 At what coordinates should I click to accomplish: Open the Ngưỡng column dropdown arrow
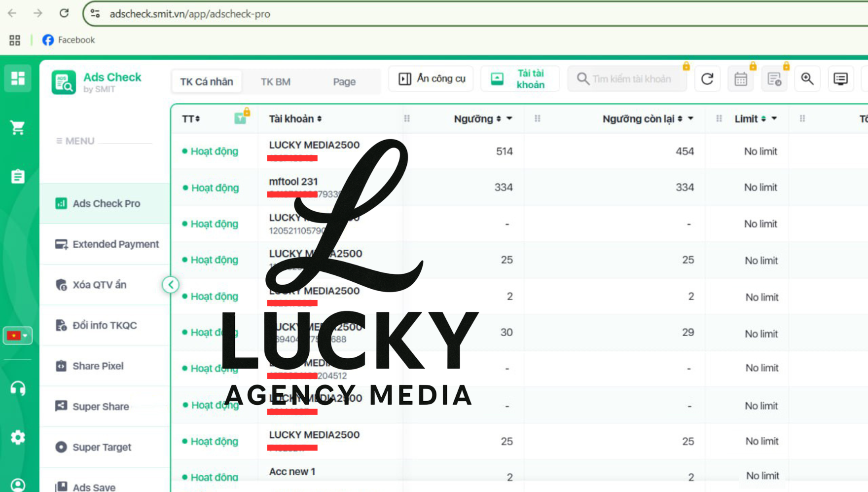(509, 119)
